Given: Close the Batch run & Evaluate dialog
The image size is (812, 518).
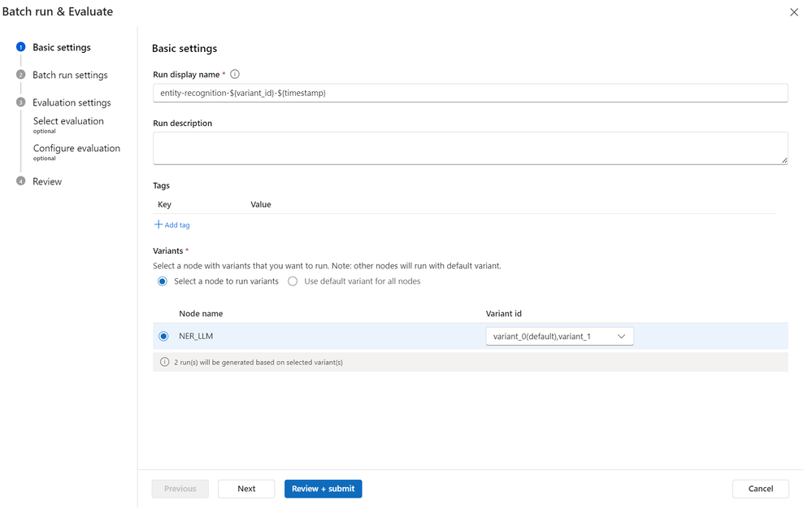Looking at the screenshot, I should [x=794, y=12].
